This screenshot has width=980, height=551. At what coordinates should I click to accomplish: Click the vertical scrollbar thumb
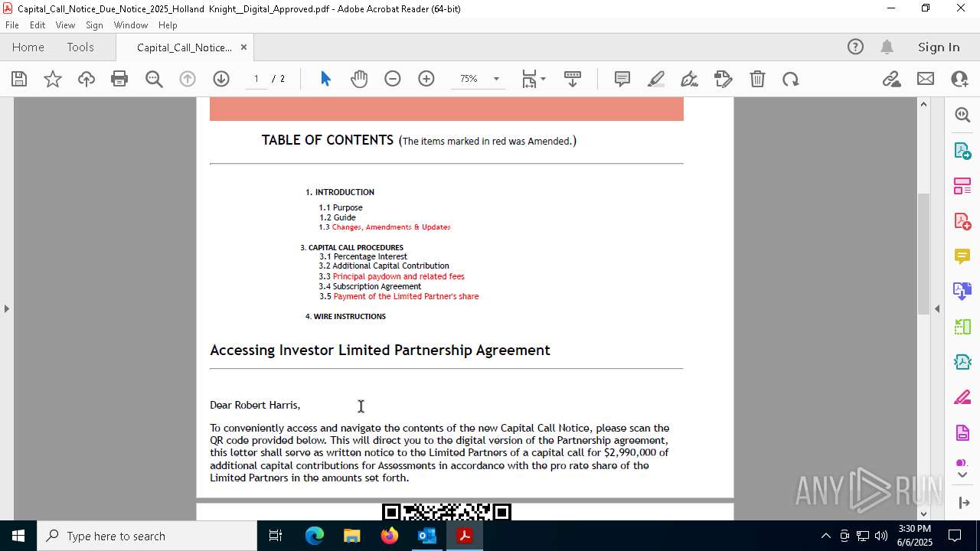[x=923, y=253]
